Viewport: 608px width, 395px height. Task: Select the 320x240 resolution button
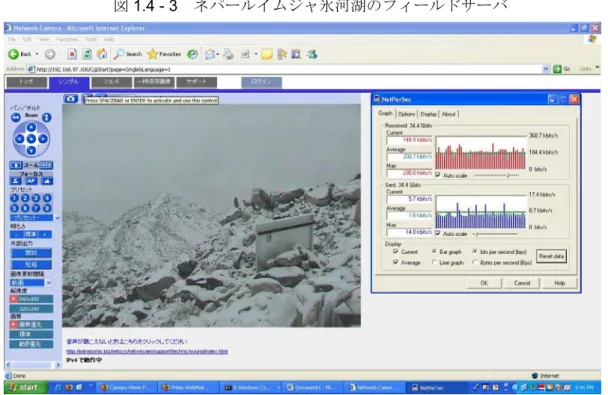[x=31, y=309]
